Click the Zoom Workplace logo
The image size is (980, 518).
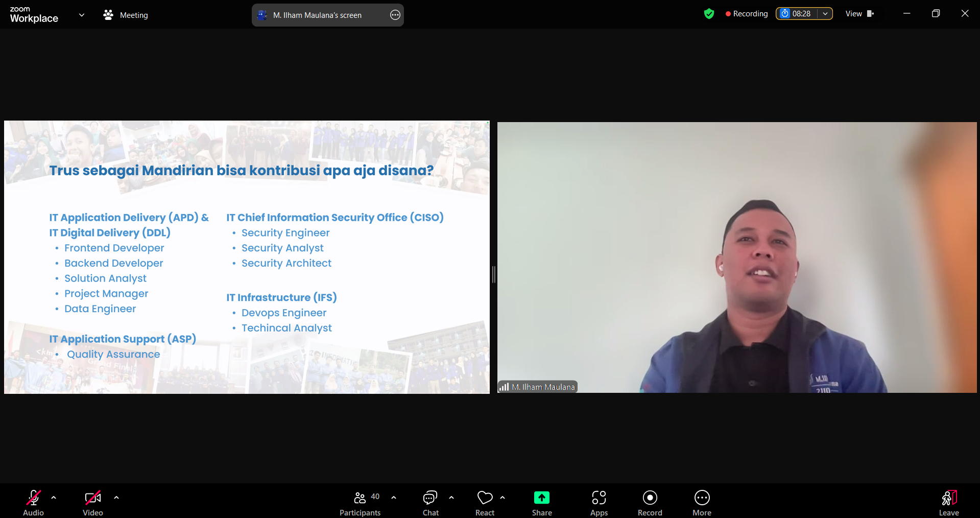(x=34, y=15)
